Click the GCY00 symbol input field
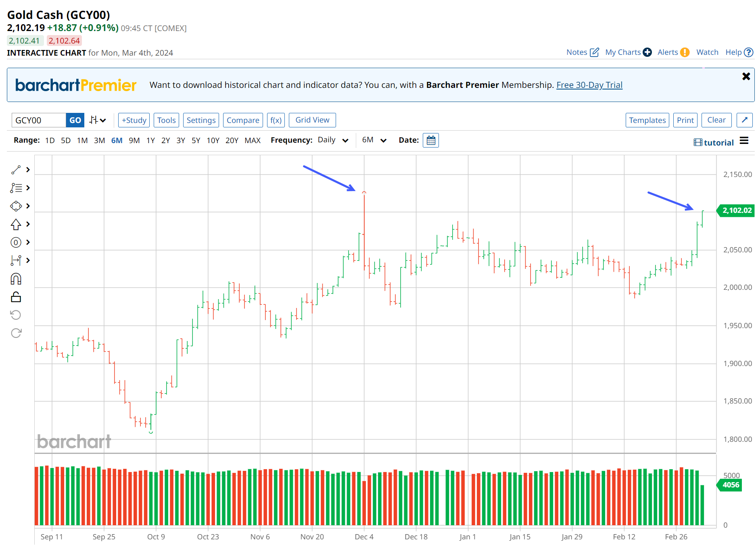 [x=39, y=120]
